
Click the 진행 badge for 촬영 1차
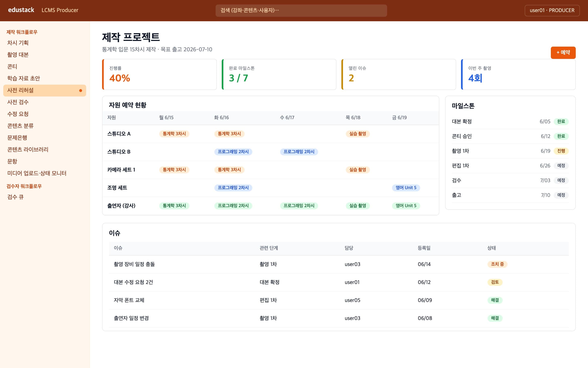[x=561, y=151]
